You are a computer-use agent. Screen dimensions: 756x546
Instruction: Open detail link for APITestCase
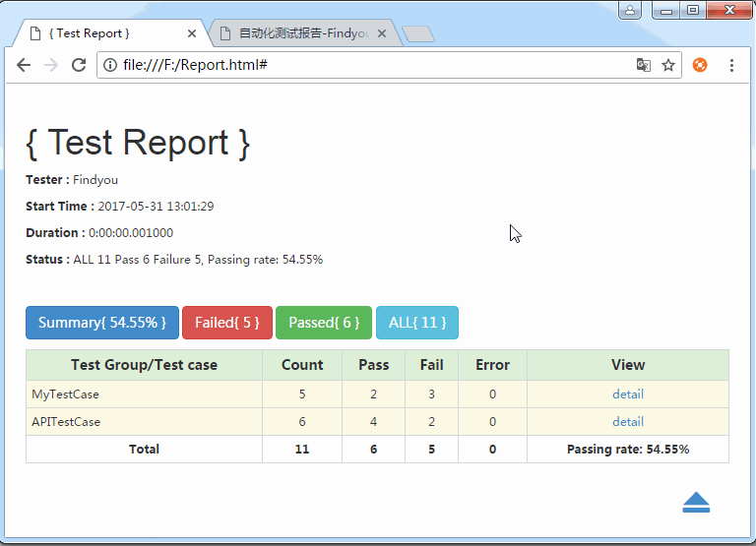click(x=628, y=422)
